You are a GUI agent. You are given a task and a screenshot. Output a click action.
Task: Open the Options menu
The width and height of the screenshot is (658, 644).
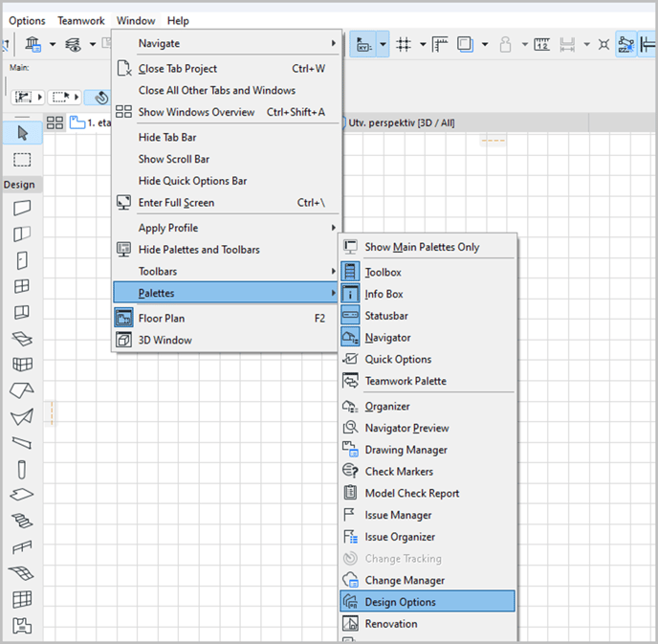(27, 20)
